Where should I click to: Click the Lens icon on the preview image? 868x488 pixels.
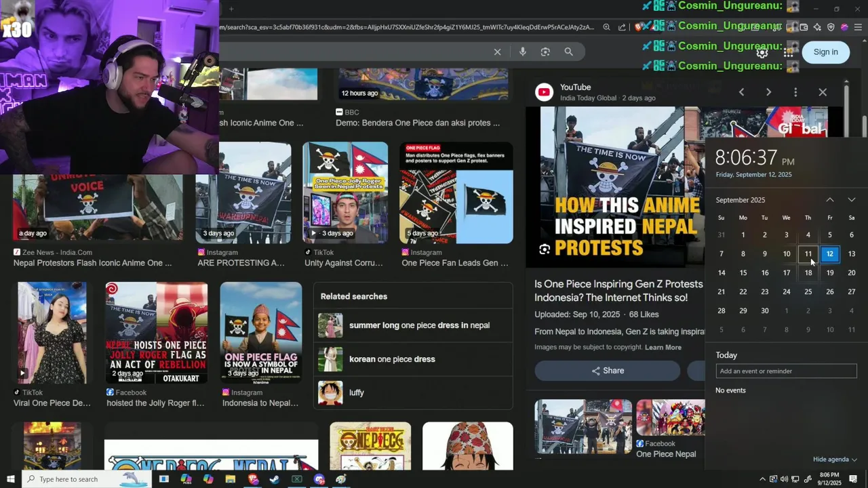[545, 249]
